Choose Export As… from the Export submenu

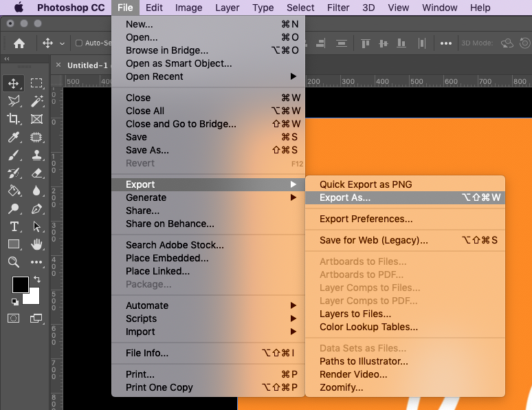point(345,197)
